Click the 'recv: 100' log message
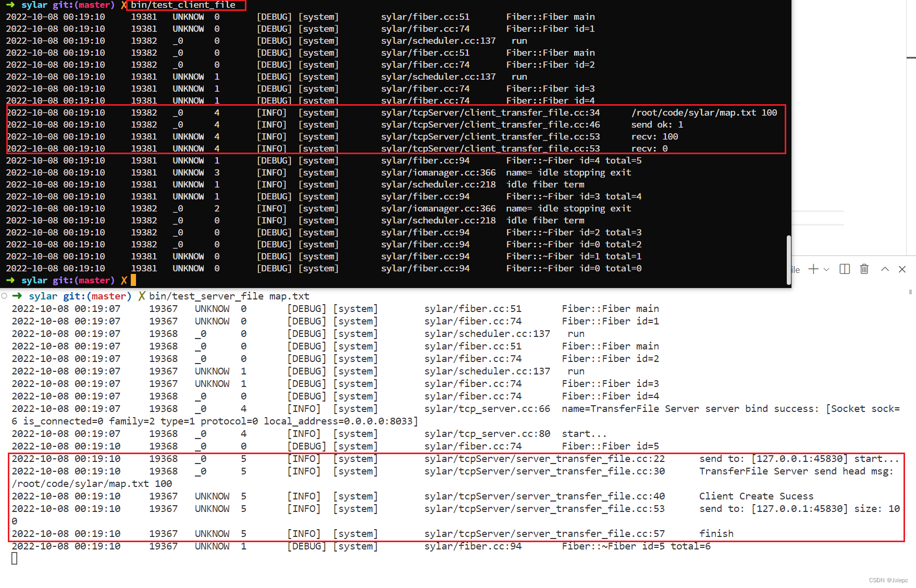916x588 pixels. (x=654, y=136)
